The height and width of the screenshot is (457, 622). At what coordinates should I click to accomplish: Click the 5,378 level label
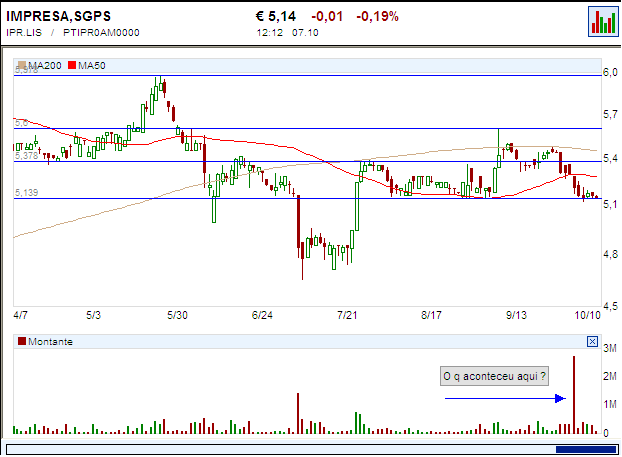(27, 156)
